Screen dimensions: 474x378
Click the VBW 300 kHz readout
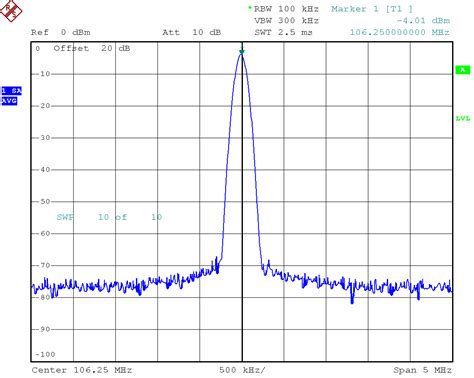[286, 21]
